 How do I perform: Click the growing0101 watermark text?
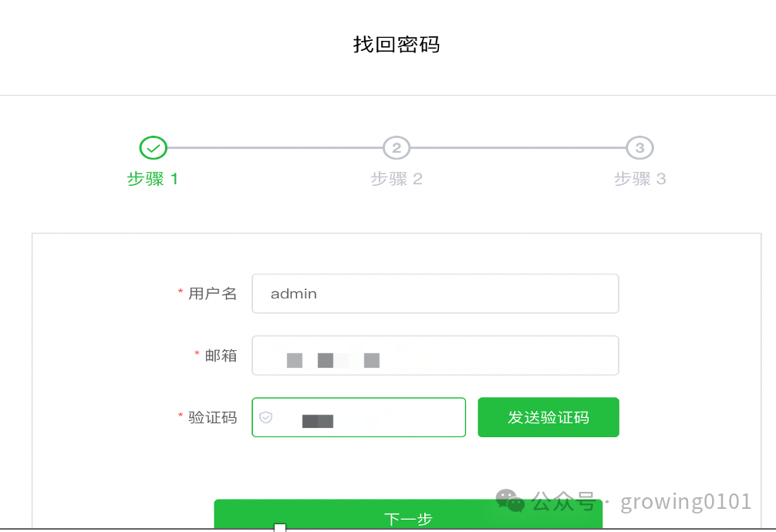point(685,501)
